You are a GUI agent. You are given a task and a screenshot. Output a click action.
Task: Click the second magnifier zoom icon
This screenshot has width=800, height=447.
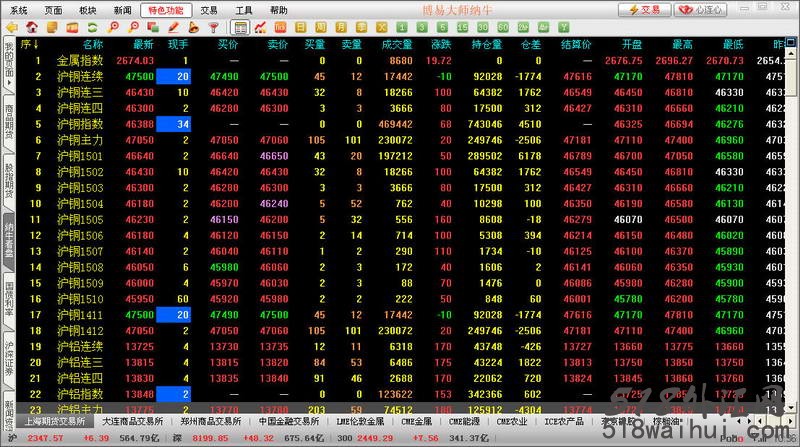tap(133, 28)
